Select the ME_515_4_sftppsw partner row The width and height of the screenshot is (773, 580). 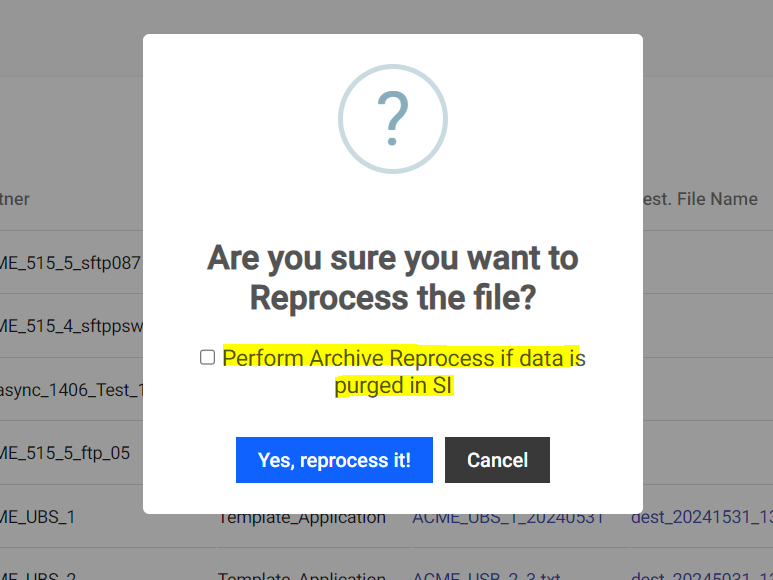coord(71,326)
